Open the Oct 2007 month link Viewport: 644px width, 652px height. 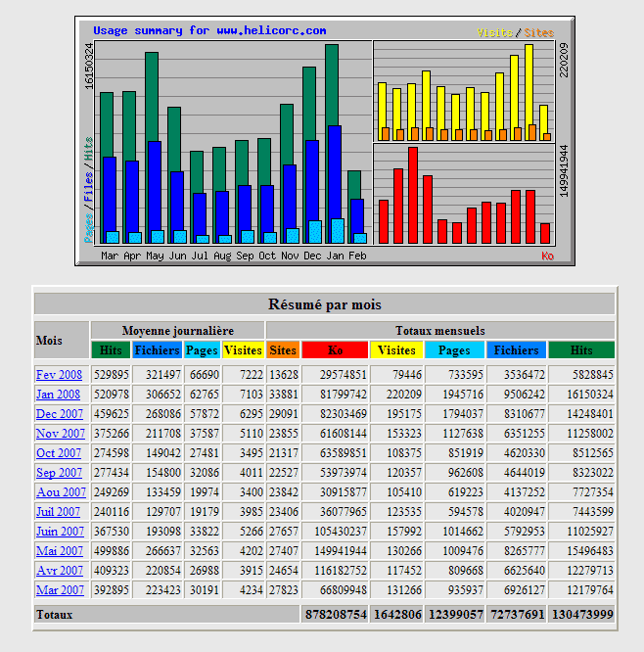[x=59, y=453]
